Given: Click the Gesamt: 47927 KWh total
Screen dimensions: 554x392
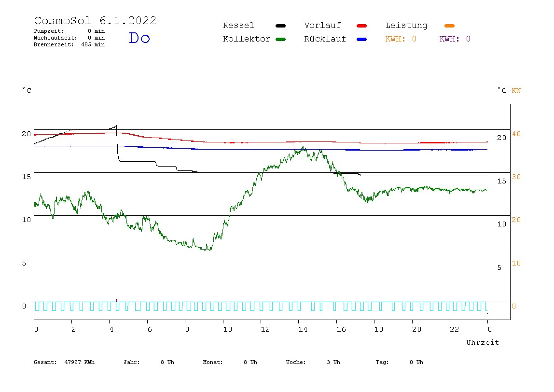Looking at the screenshot, I should [64, 362].
